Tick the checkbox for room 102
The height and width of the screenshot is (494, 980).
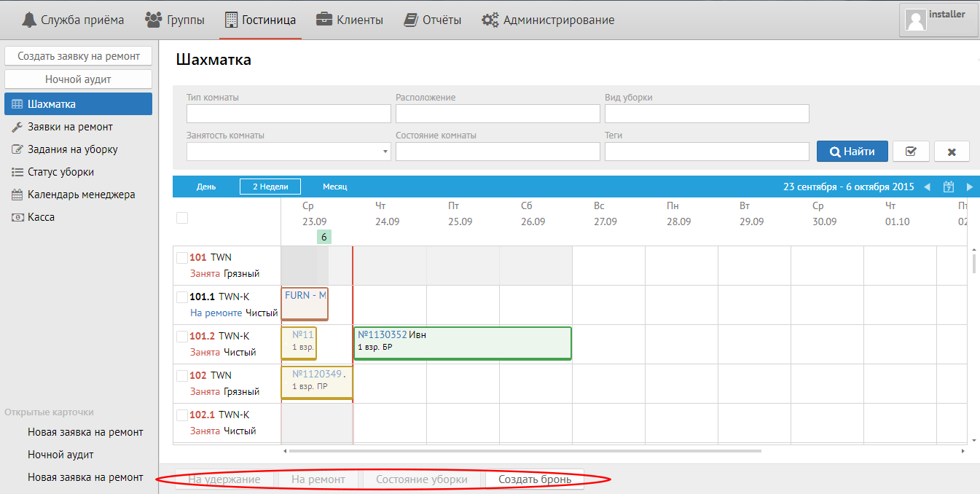click(182, 375)
